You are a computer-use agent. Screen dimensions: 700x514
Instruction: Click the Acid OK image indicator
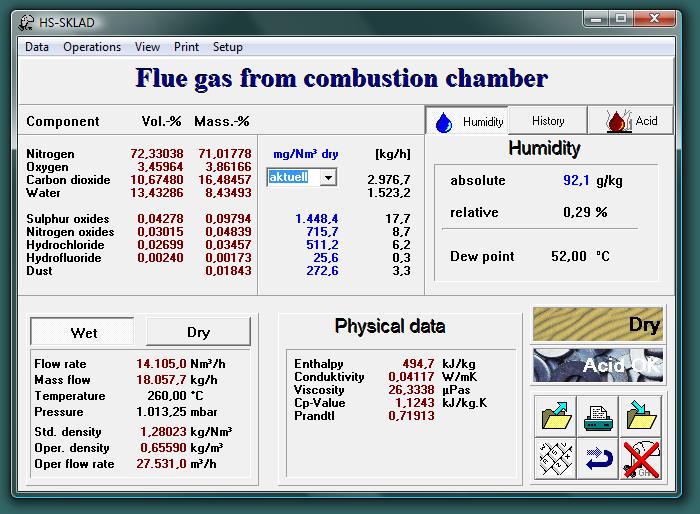(x=597, y=366)
